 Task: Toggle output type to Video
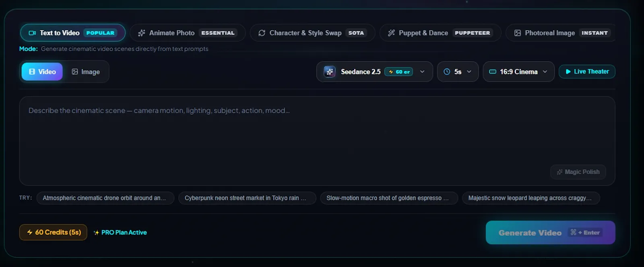42,72
